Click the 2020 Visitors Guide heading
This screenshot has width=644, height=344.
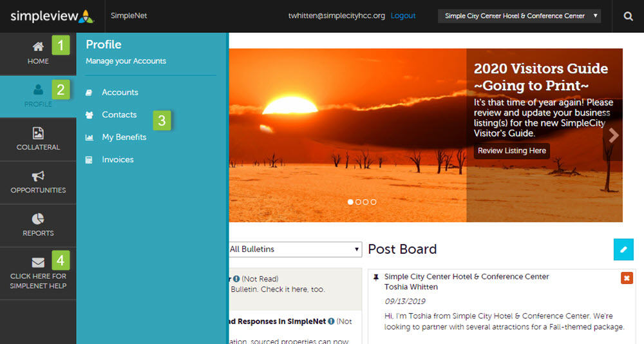pos(541,77)
